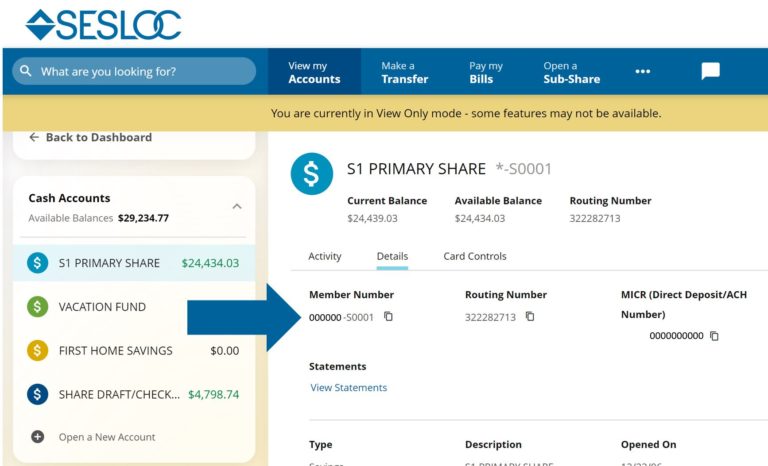Click the search magnifier icon
The image size is (768, 466).
click(26, 72)
